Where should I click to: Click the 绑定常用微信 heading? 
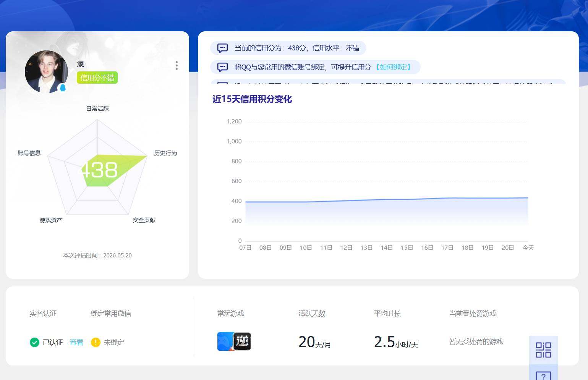pyautogui.click(x=111, y=314)
